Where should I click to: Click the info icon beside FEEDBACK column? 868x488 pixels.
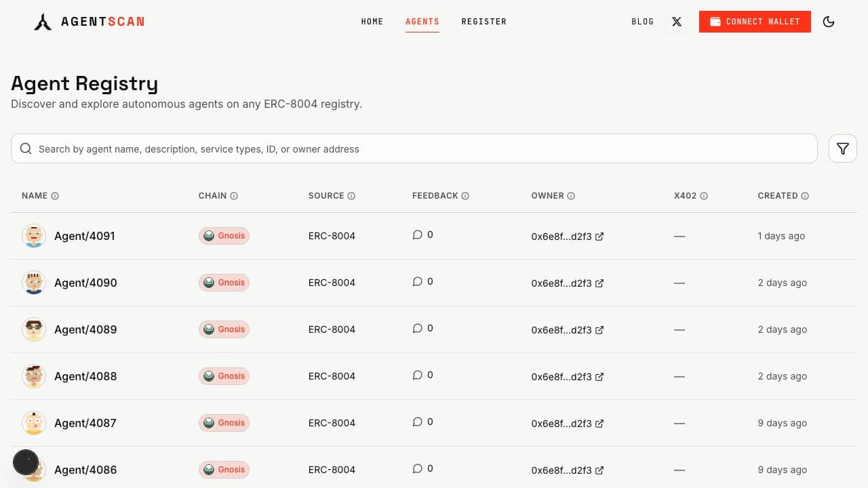coord(465,196)
